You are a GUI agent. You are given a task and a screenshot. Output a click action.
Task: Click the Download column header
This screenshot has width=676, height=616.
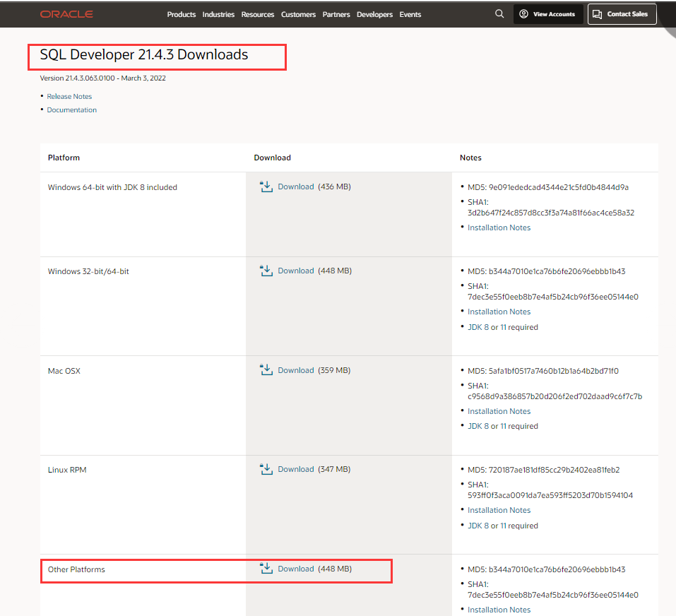pos(272,158)
